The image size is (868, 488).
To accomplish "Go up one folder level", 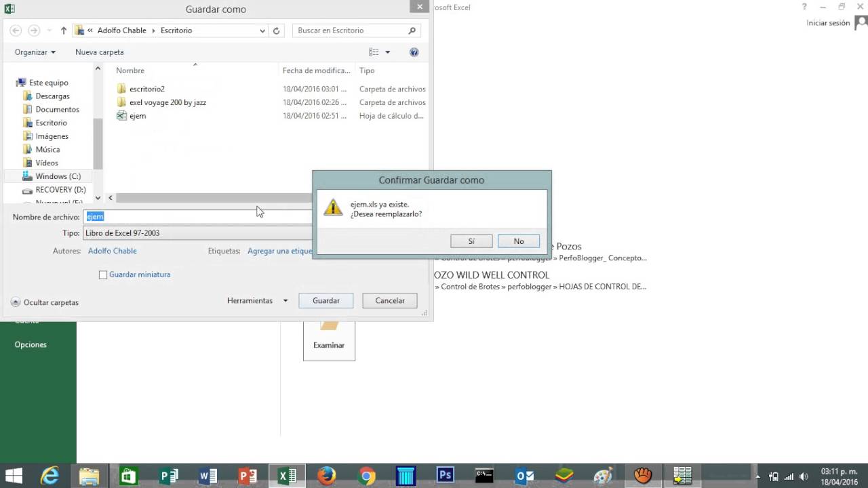I will pyautogui.click(x=64, y=30).
